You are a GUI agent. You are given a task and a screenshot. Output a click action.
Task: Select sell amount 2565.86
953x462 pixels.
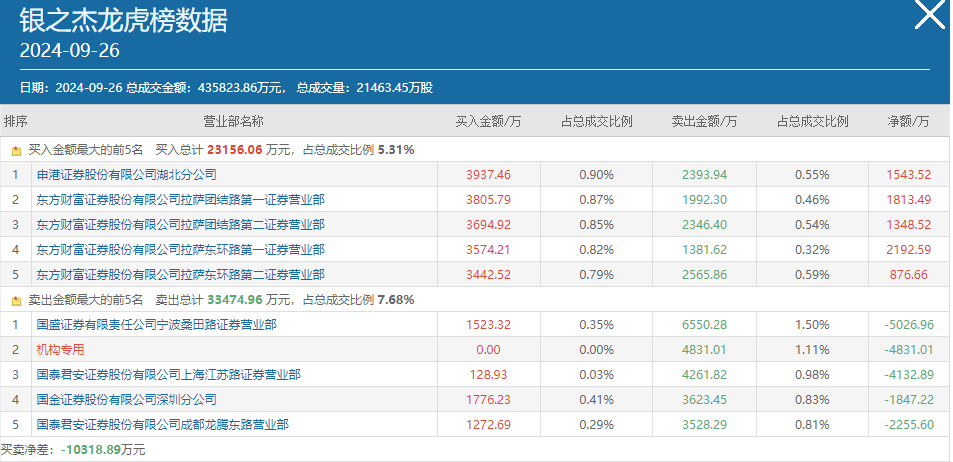tap(704, 275)
